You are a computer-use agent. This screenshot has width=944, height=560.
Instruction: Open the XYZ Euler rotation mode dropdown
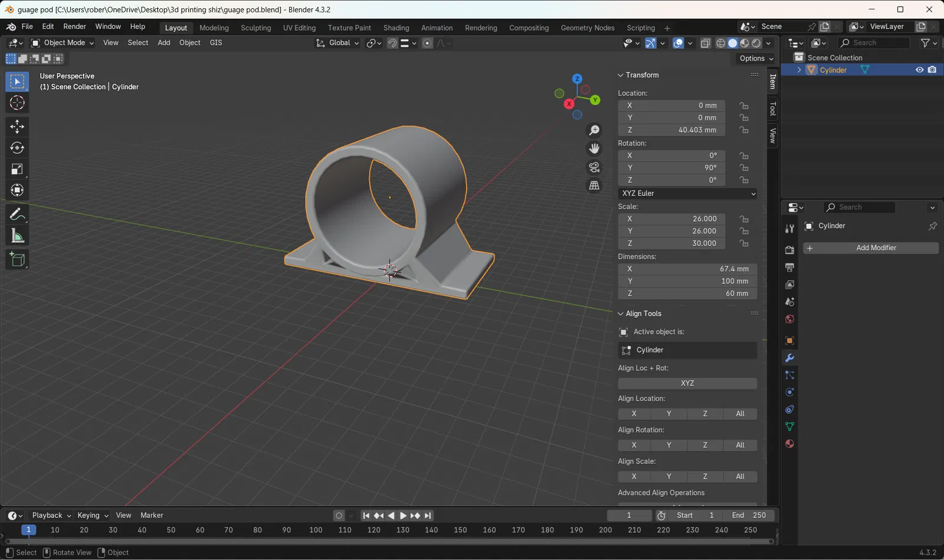pyautogui.click(x=687, y=193)
